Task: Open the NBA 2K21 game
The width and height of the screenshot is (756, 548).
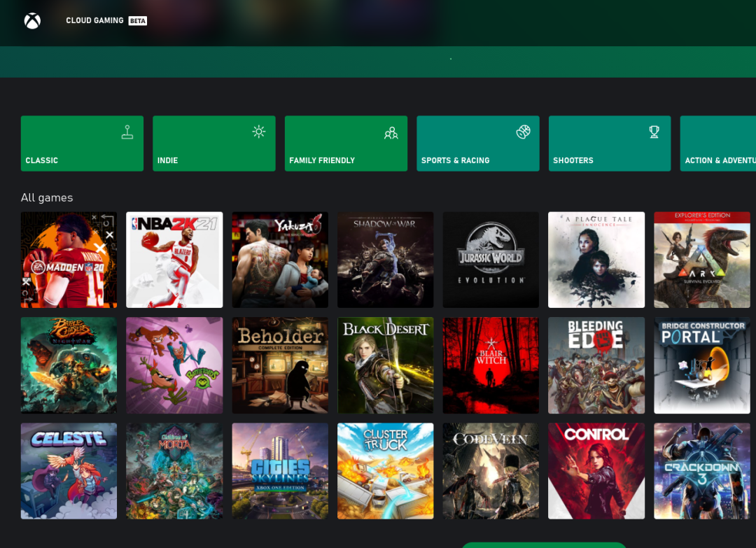Action: pos(174,260)
